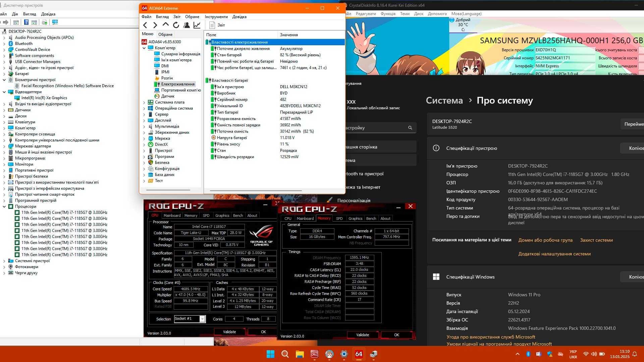Select Intel(R) Iris(R) Xe Graphics device
This screenshot has width=644, height=362.
pyautogui.click(x=44, y=98)
